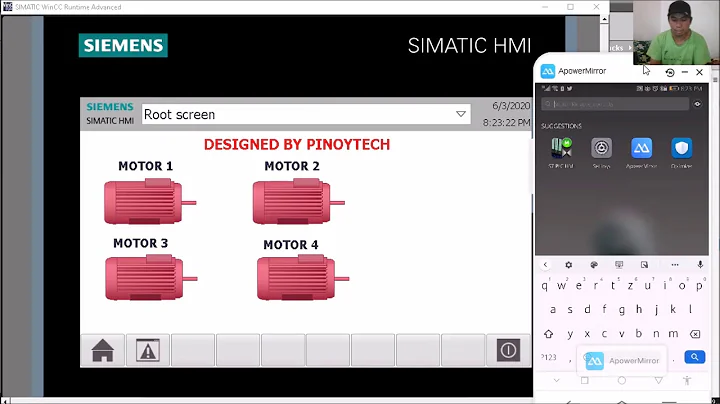The image size is (720, 404).
Task: Select the Motor 2 graphic
Action: 298,202
